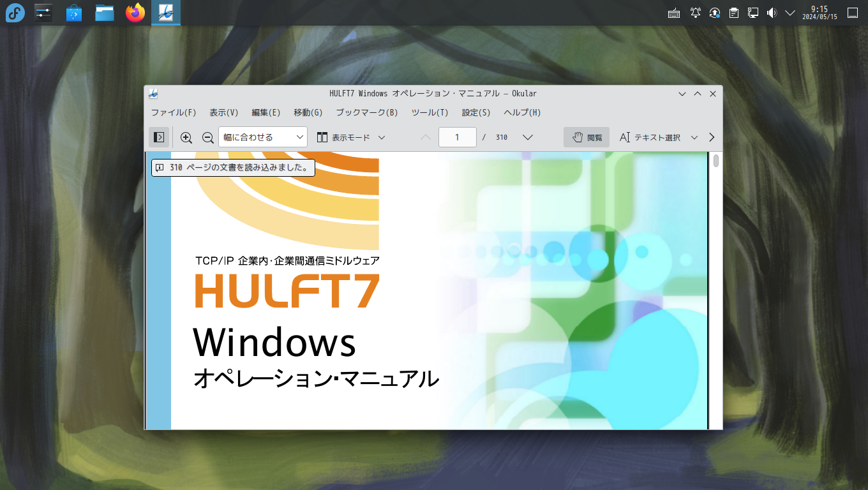Open the ブックマーク(B) menu

click(x=367, y=112)
